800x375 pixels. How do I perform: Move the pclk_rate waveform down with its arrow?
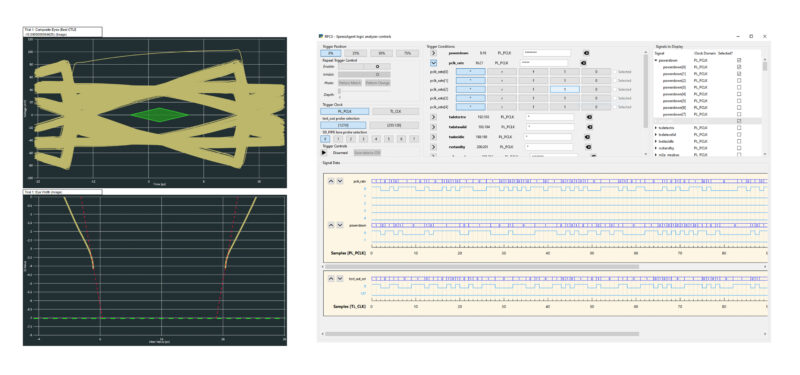(x=340, y=181)
